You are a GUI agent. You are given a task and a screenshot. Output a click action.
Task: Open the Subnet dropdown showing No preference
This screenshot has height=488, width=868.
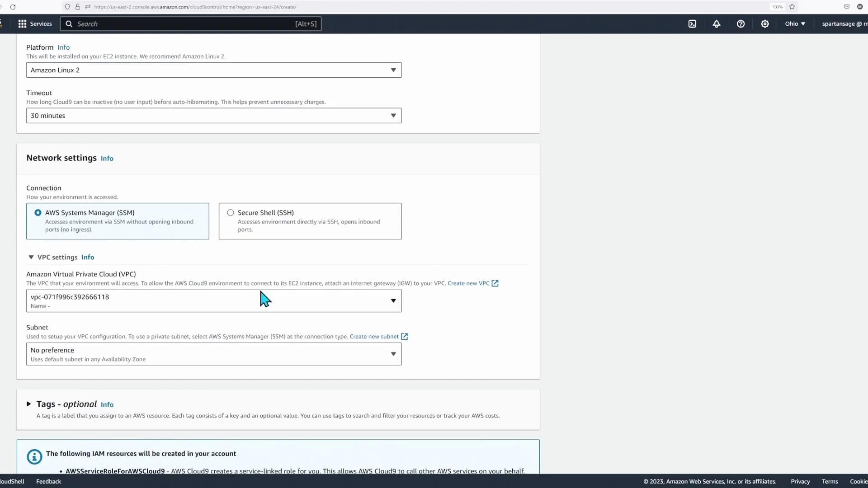(x=213, y=354)
